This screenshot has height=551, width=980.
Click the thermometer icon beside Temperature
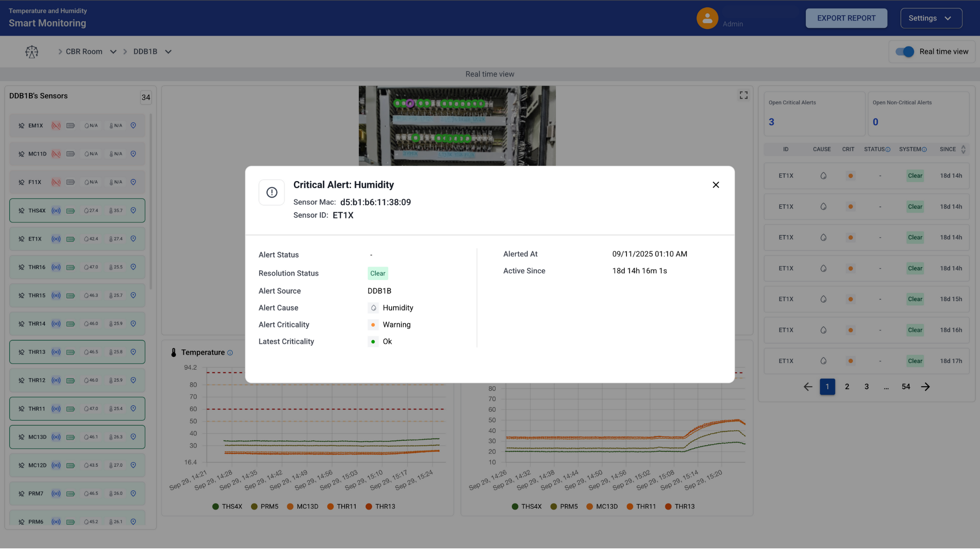174,353
